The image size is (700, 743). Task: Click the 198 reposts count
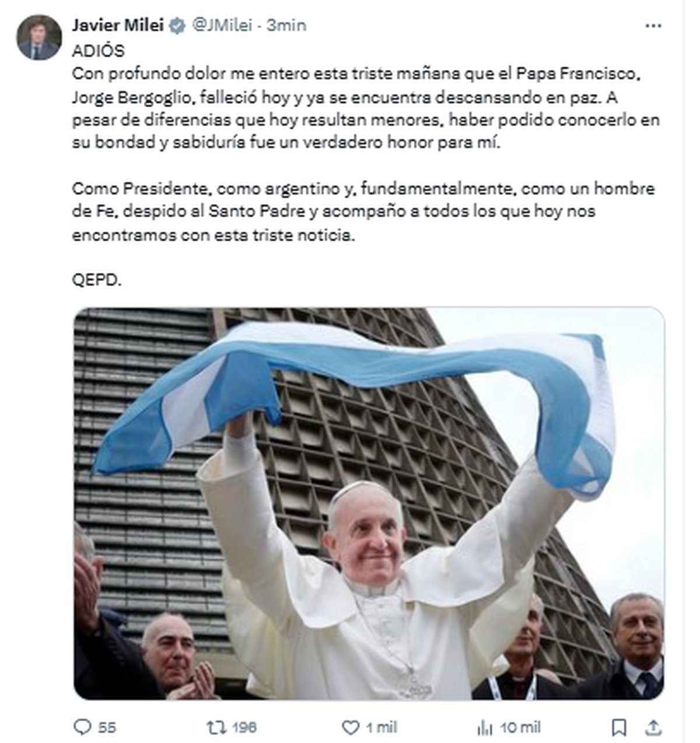pos(244,727)
